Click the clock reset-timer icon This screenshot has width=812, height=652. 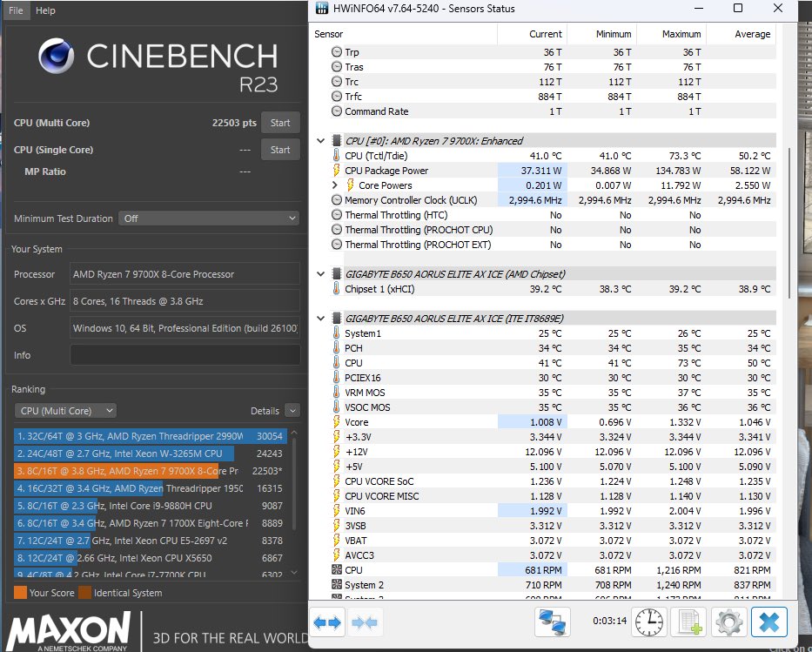(649, 622)
